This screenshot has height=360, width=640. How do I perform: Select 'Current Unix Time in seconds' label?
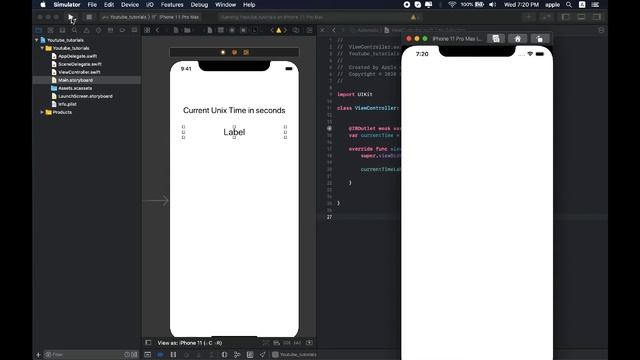pos(234,110)
